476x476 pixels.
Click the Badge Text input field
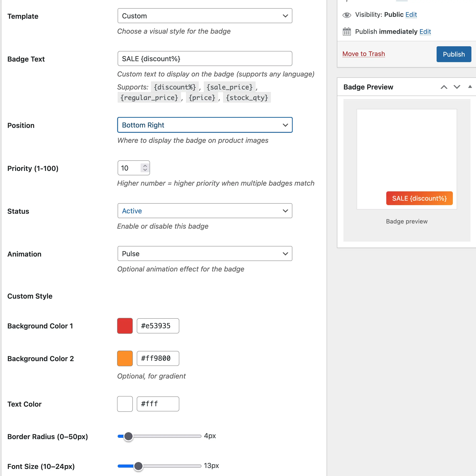coord(205,58)
